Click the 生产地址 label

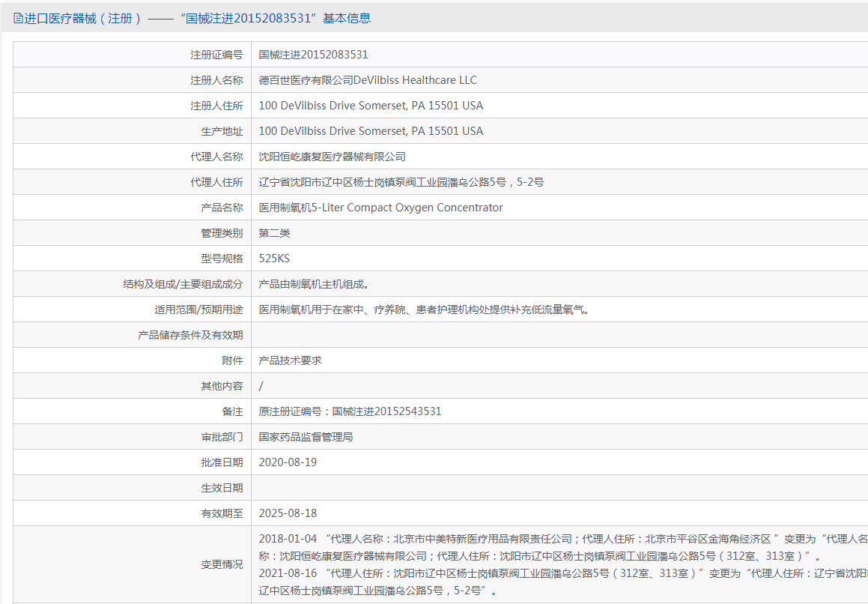[222, 131]
